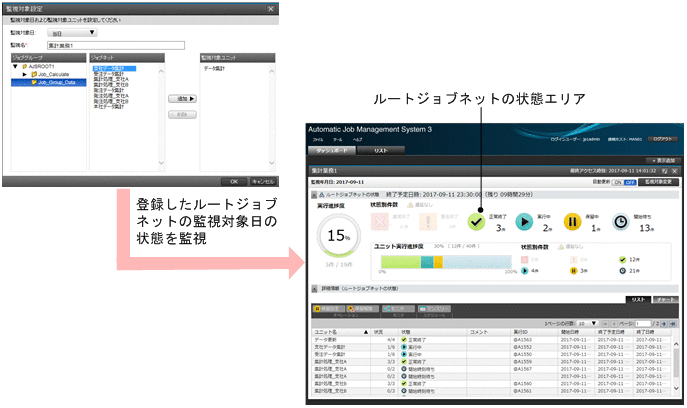Viewport: 687px width, 408px height.
Task: Click the ログアウト button
Action: coord(662,139)
